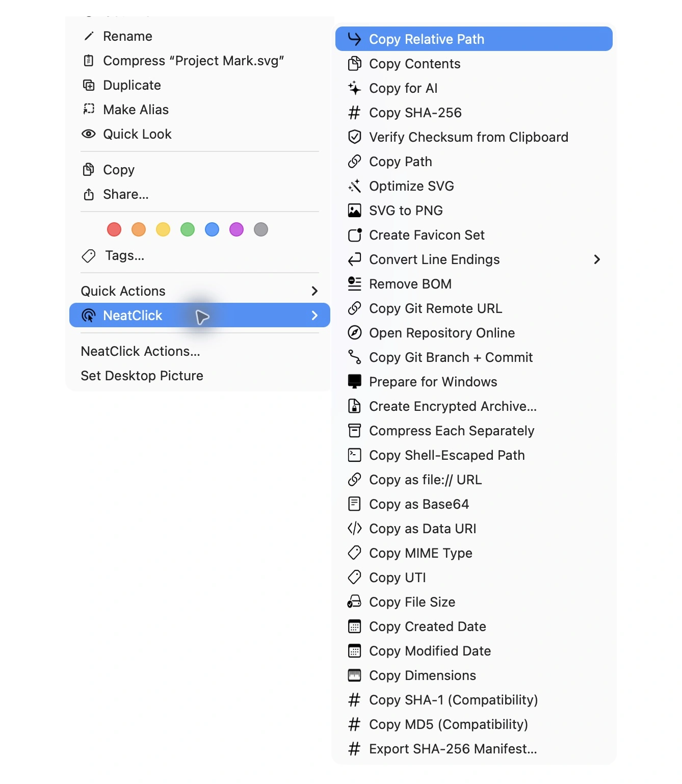This screenshot has width=682, height=784.
Task: Click the magic wand Optimize SVG icon
Action: point(354,186)
